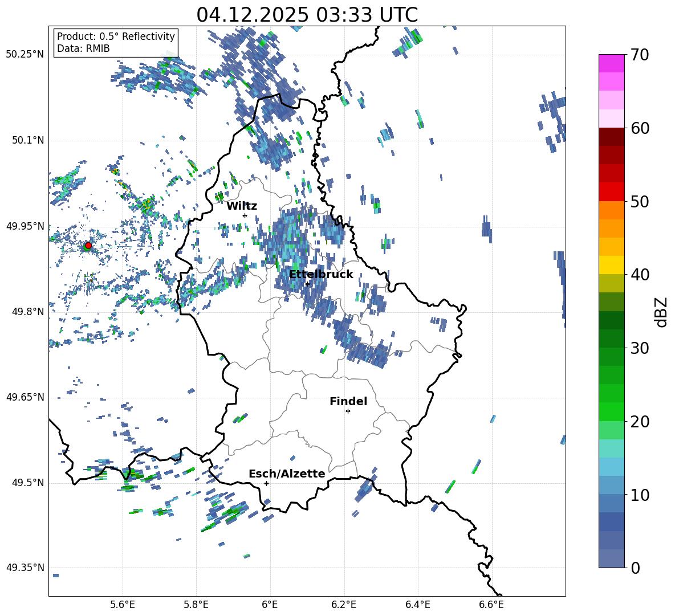Click the 49.95°N latitude label

(25, 226)
